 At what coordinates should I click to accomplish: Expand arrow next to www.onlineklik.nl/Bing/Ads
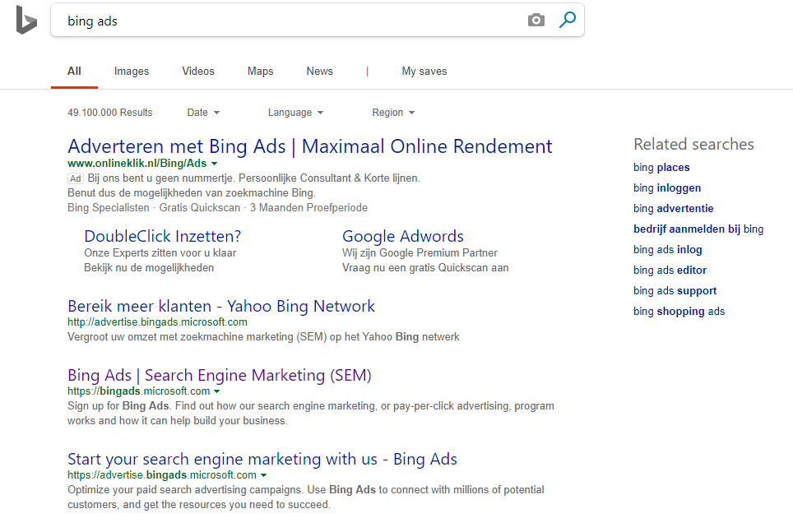(215, 164)
